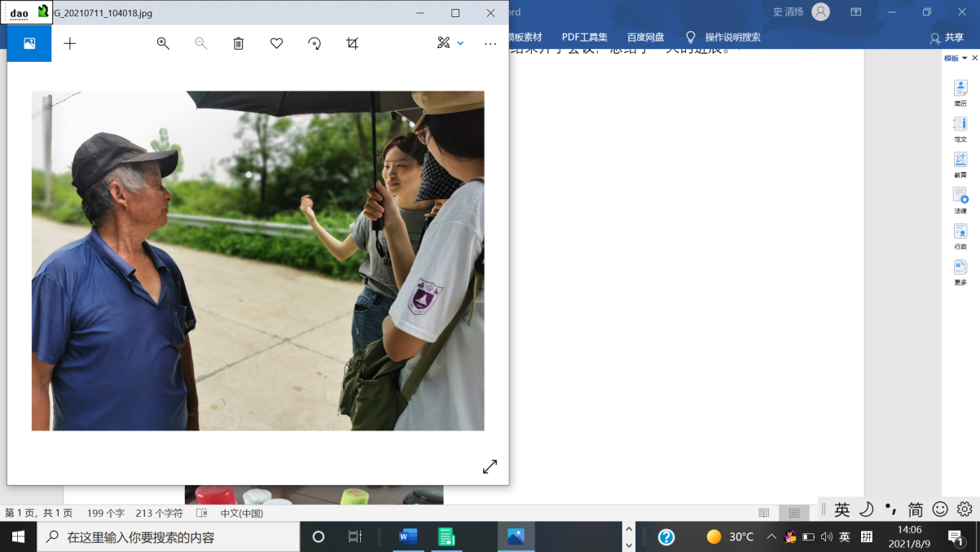
Task: Add the photo to favorites with the heart icon
Action: tap(277, 43)
